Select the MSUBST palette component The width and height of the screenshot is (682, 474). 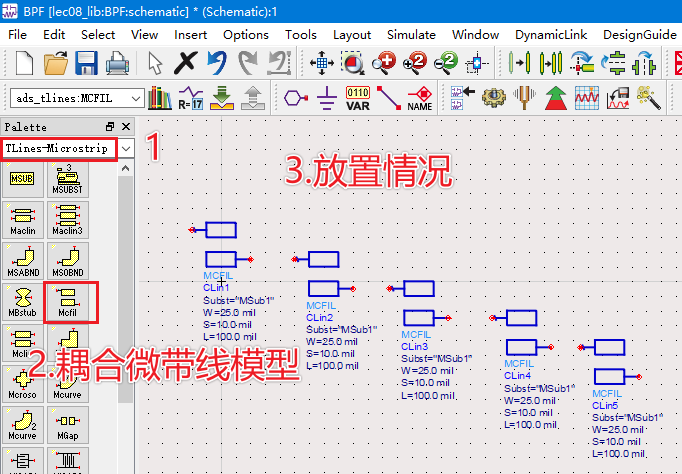(x=67, y=179)
